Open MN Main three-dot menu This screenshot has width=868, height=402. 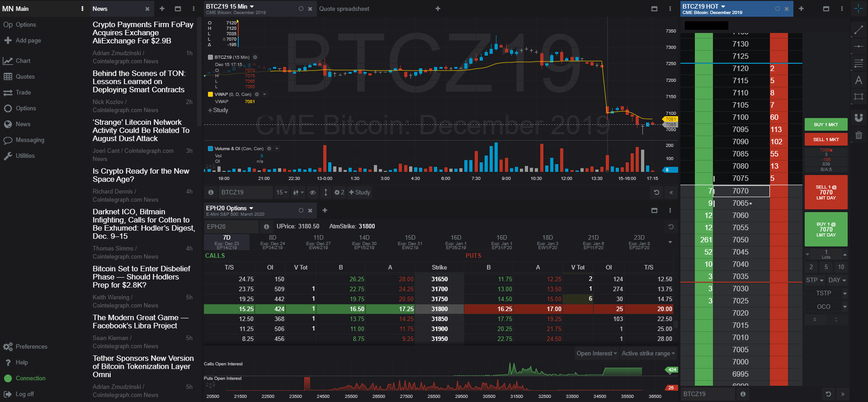pyautogui.click(x=82, y=9)
